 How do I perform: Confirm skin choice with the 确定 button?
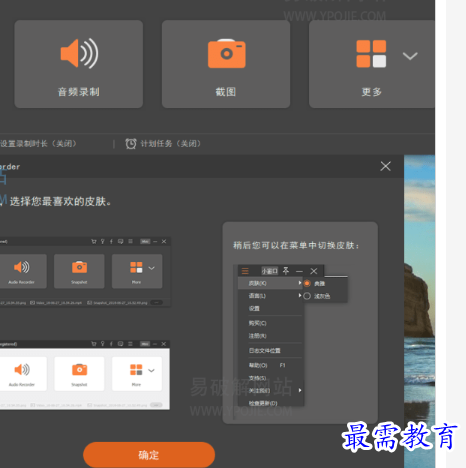click(149, 455)
